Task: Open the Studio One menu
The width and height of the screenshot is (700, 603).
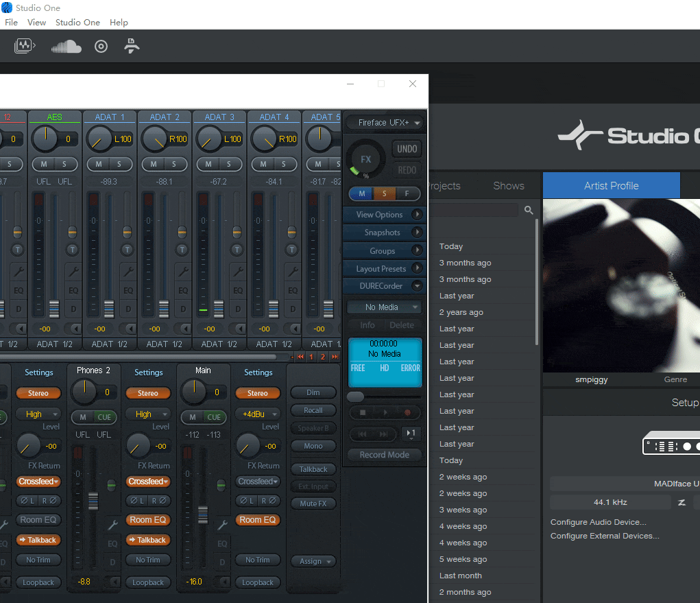Action: [77, 23]
